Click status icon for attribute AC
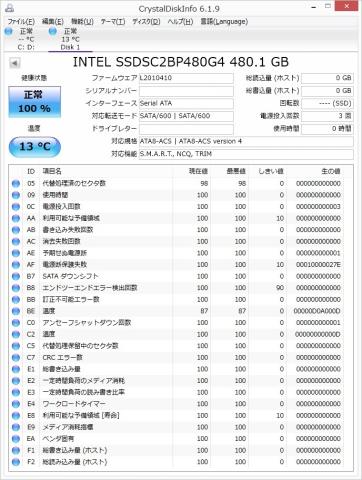 16,242
